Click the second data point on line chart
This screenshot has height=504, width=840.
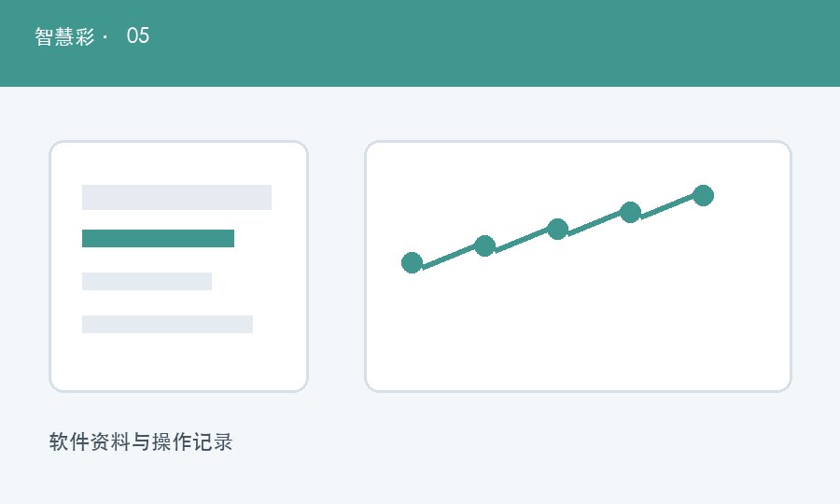(484, 245)
